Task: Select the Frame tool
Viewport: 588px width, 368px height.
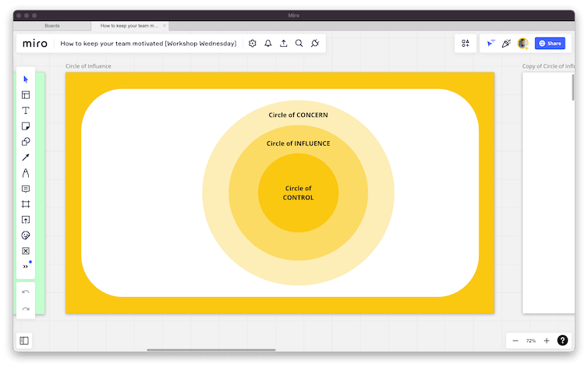Action: coord(26,204)
